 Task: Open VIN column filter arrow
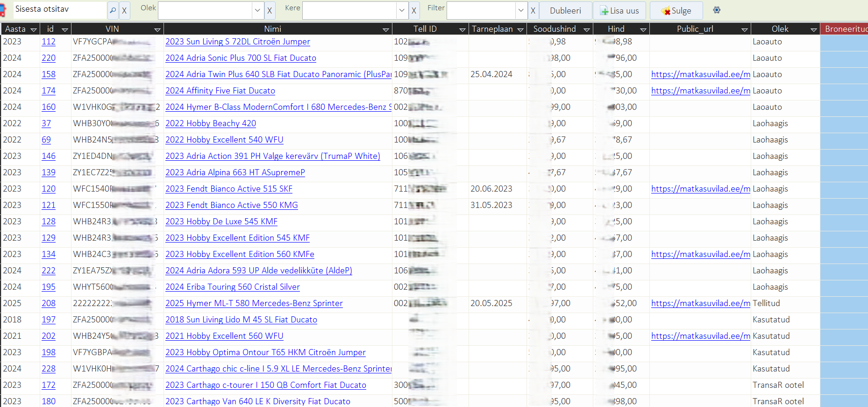point(157,29)
